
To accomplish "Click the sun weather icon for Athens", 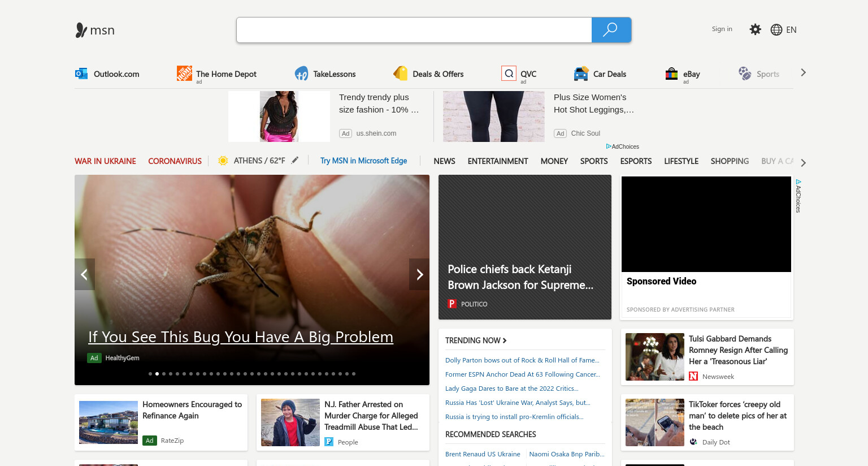I will pyautogui.click(x=223, y=161).
